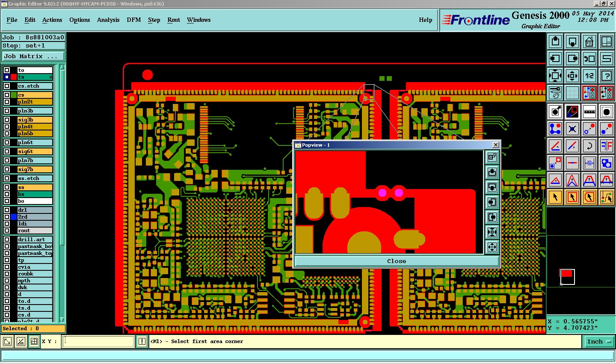Click the topmost Popview window-link icon
616x364 pixels.
coord(492,157)
